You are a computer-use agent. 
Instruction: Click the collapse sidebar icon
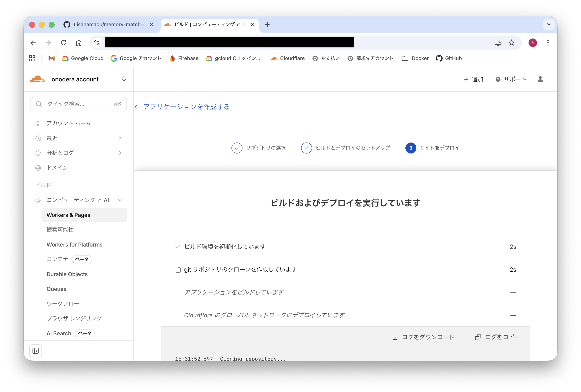tap(36, 351)
